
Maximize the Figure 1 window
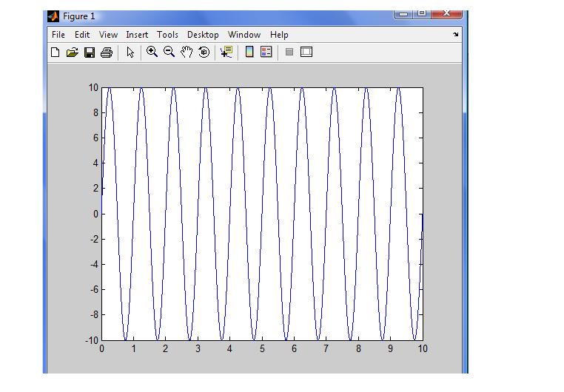(422, 14)
